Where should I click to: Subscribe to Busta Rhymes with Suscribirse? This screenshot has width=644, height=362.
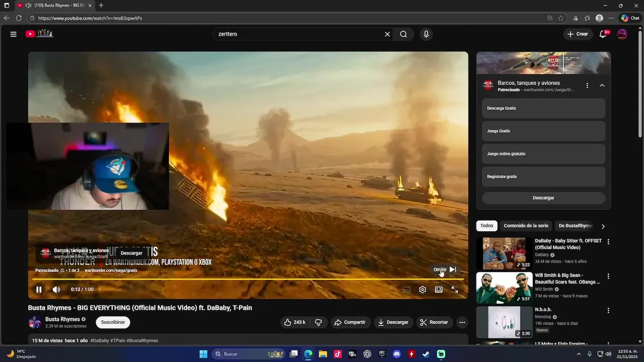[113, 322]
